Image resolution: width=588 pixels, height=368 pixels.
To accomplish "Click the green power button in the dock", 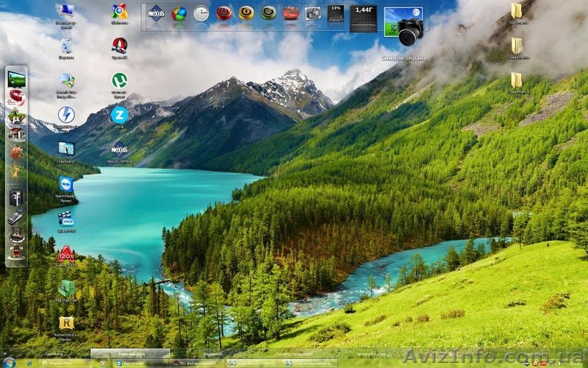I will coord(269,13).
